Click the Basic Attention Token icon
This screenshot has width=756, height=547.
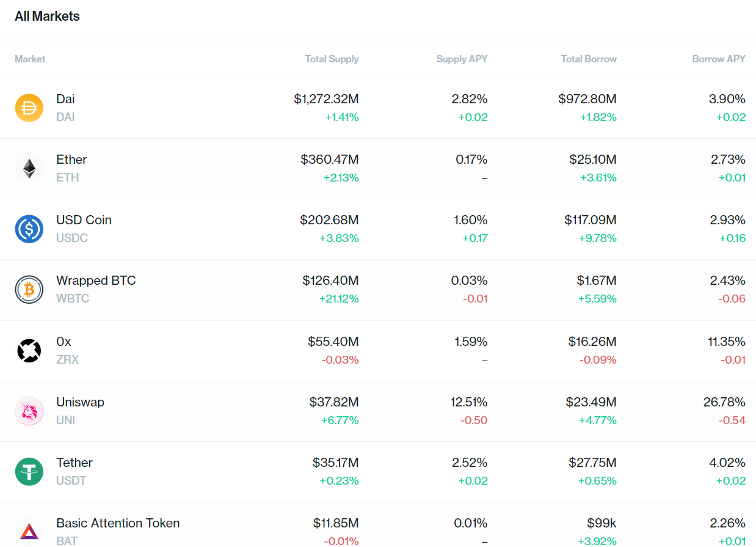click(x=29, y=532)
